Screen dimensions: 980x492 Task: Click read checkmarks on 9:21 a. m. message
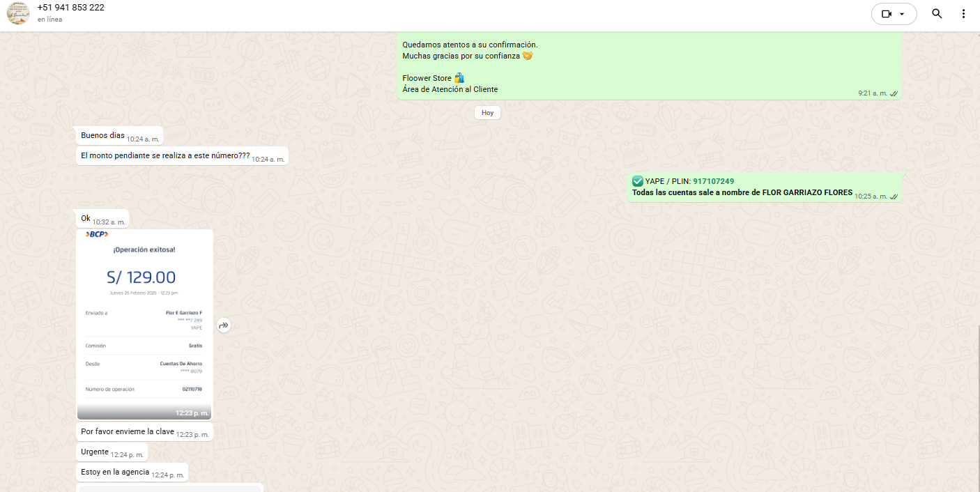tap(894, 93)
